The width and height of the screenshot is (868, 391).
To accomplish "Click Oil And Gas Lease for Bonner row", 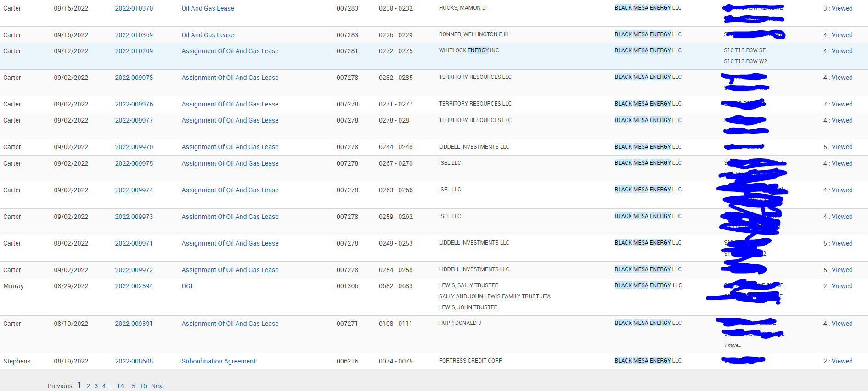I will click(x=208, y=35).
